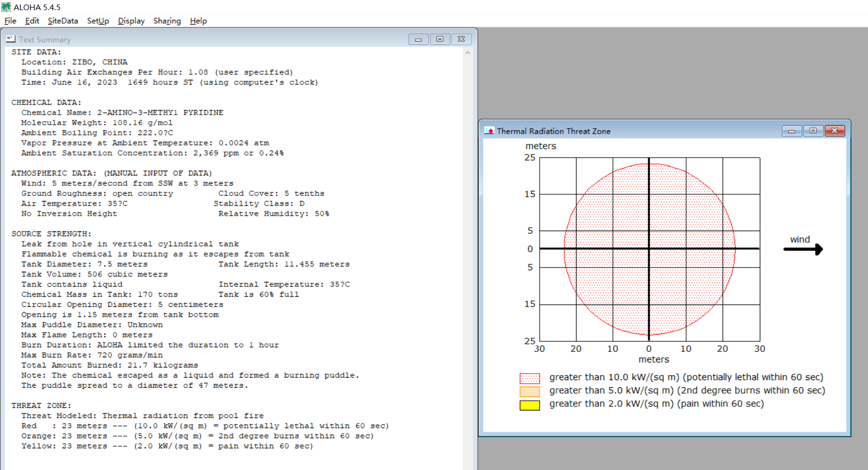This screenshot has width=868, height=470.
Task: Click the "Leak from hole in vertical cylindrical tank" line
Action: [130, 244]
